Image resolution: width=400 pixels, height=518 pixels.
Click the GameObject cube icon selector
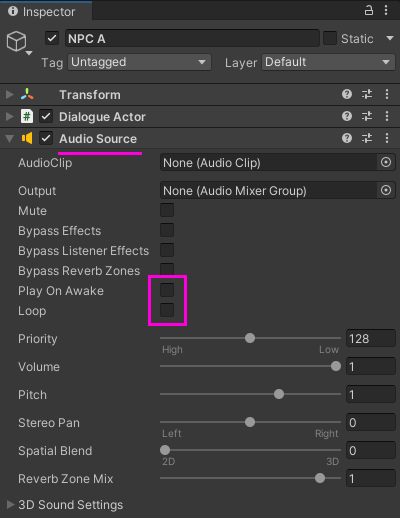(x=19, y=42)
